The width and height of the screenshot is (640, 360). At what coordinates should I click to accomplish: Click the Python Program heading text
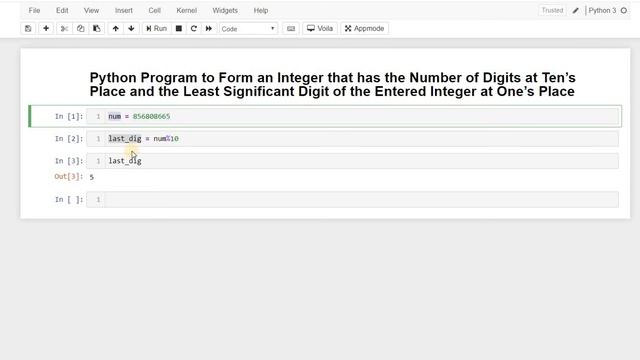pos(332,84)
